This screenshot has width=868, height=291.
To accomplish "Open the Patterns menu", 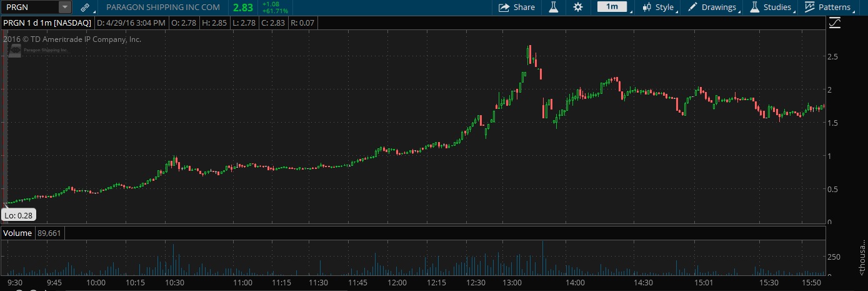I will click(x=829, y=8).
